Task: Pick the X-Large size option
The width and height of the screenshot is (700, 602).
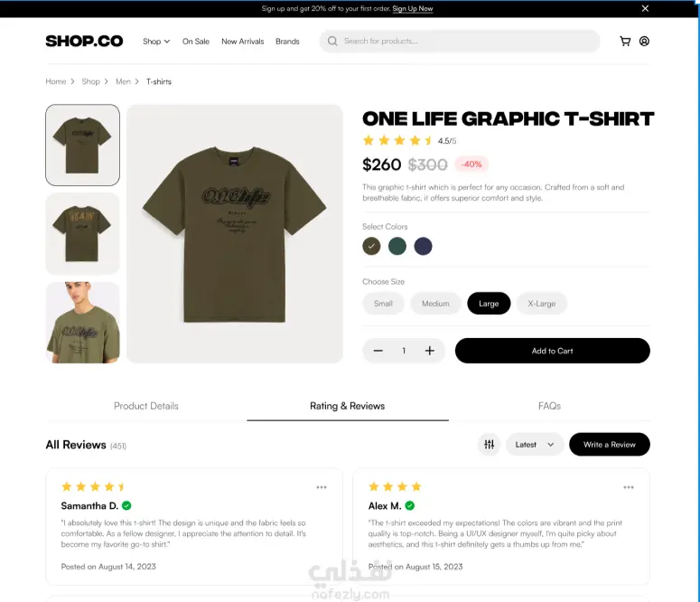Action: (542, 304)
